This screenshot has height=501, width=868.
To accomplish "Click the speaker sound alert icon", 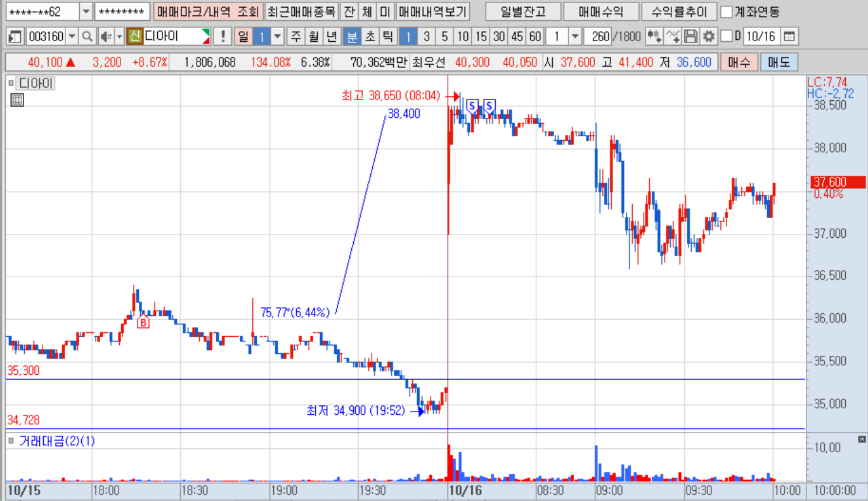I will pos(105,36).
